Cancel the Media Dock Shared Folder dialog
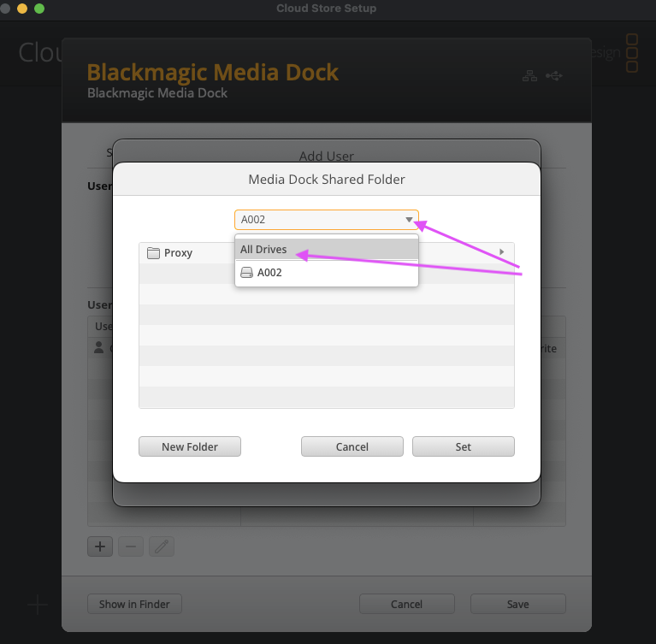Image resolution: width=656 pixels, height=644 pixels. (x=352, y=446)
